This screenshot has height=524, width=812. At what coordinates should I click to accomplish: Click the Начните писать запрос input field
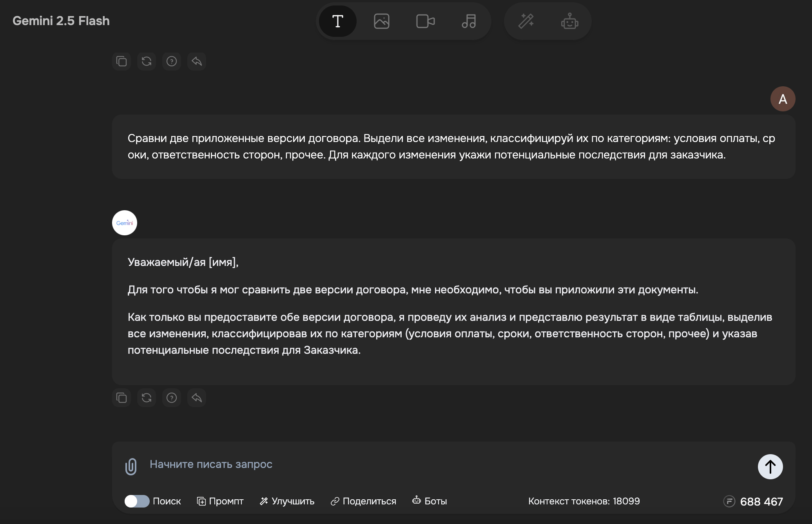coord(431,464)
